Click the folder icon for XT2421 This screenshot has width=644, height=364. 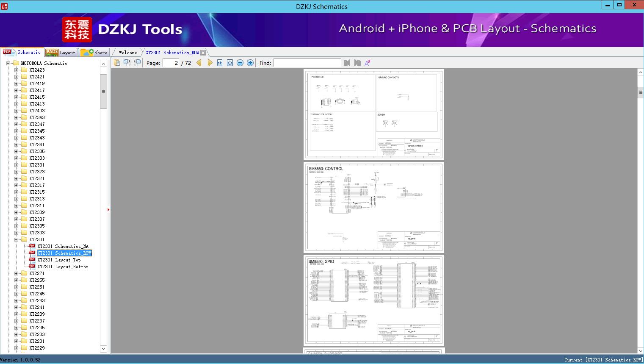[x=24, y=77]
